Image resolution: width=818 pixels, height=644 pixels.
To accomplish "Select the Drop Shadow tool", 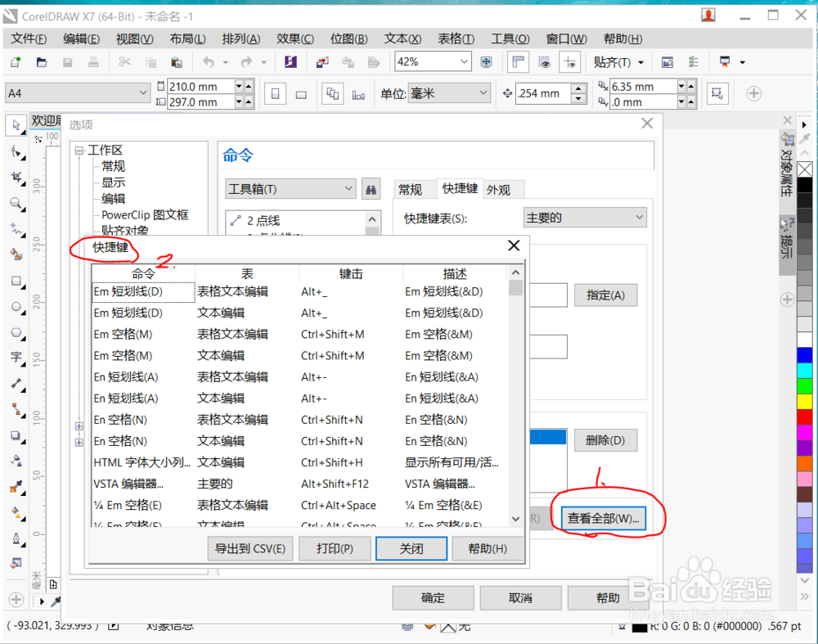I will tap(16, 436).
